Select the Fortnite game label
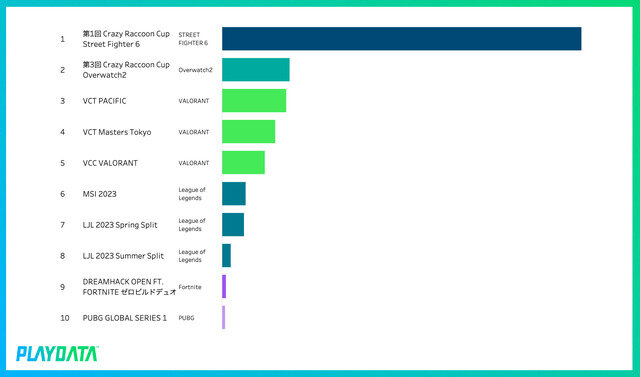640x377 pixels. point(190,287)
